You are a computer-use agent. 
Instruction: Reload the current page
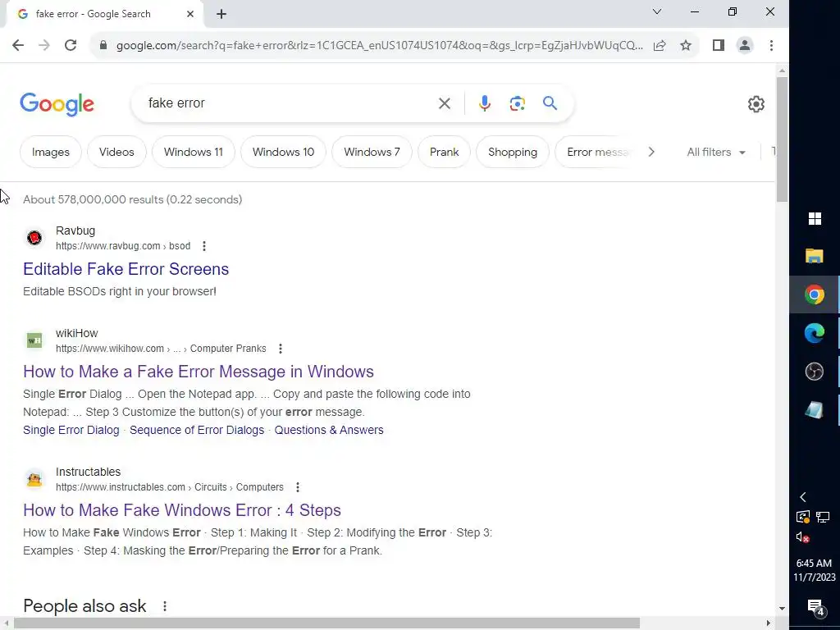(71, 46)
